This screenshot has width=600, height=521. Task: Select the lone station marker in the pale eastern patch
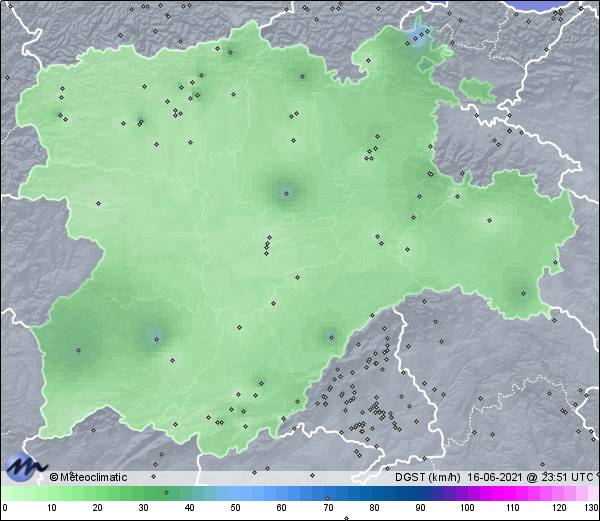489,220
